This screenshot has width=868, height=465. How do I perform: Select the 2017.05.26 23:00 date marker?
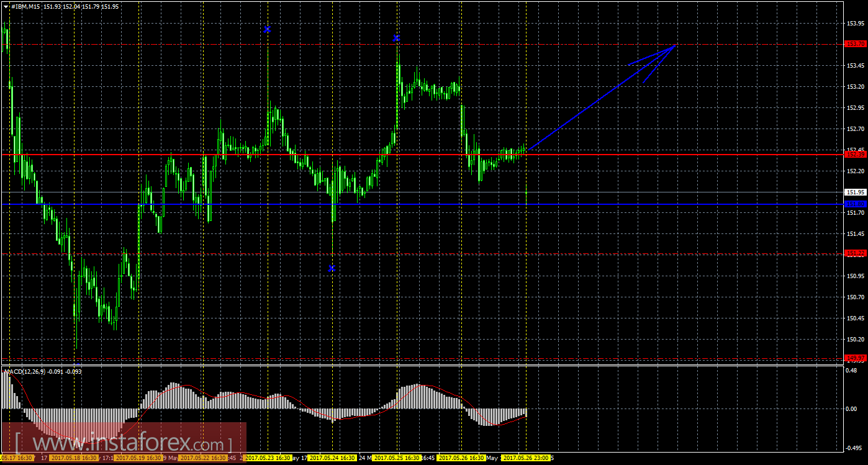coord(526,458)
